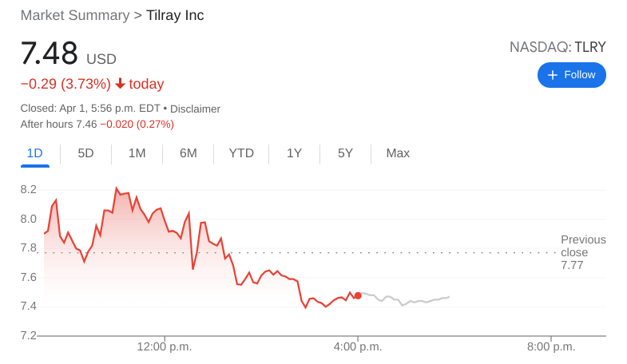Open the Disclaimer link
Screen dimensions: 627x364
(195, 109)
